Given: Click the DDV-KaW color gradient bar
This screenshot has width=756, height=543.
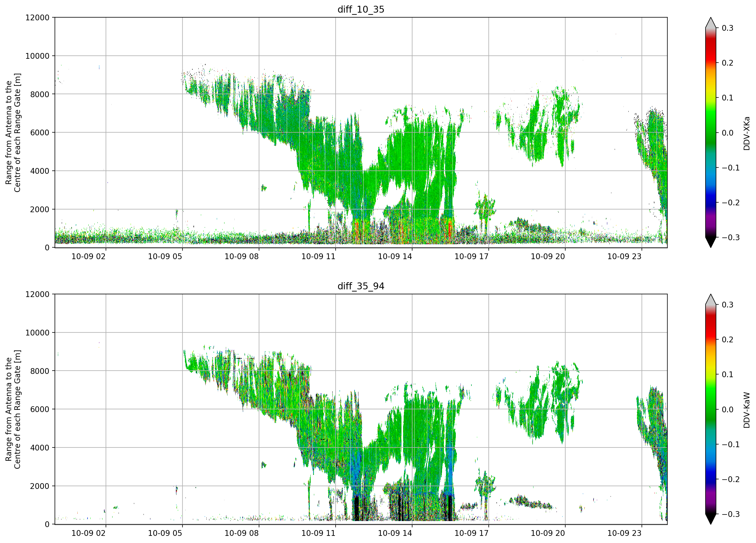Looking at the screenshot, I should 711,409.
